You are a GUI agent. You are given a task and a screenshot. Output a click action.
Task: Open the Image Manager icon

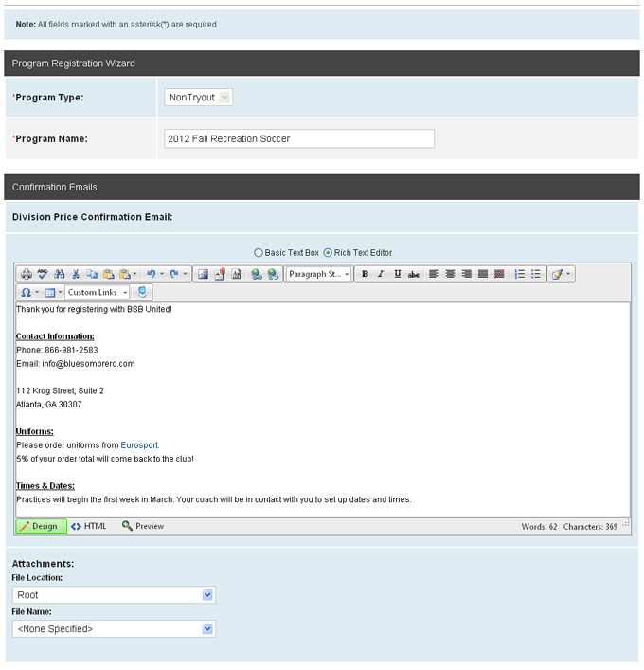click(203, 274)
